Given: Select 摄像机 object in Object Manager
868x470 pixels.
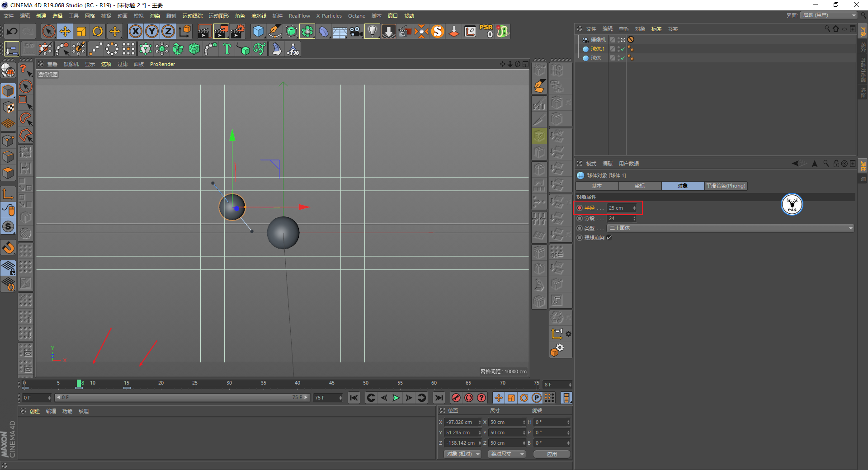Looking at the screenshot, I should click(598, 40).
